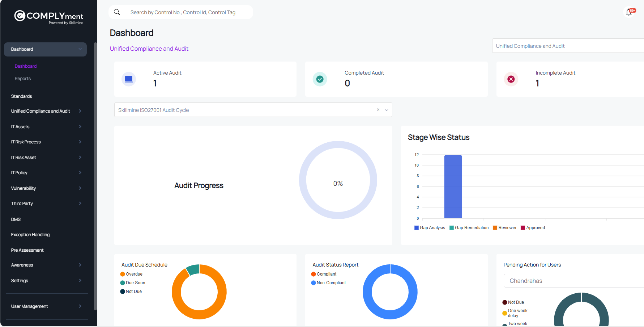
Task: Clear the audit cycle selection with the X icon
Action: point(378,109)
